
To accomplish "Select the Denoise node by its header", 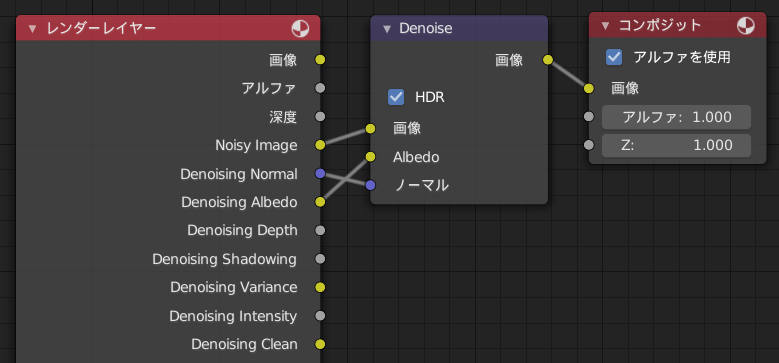I will pyautogui.click(x=459, y=28).
